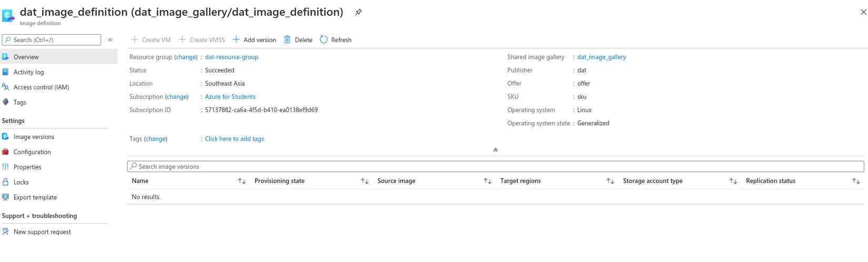This screenshot has width=868, height=262.
Task: Sort image versions by Name column
Action: (241, 181)
